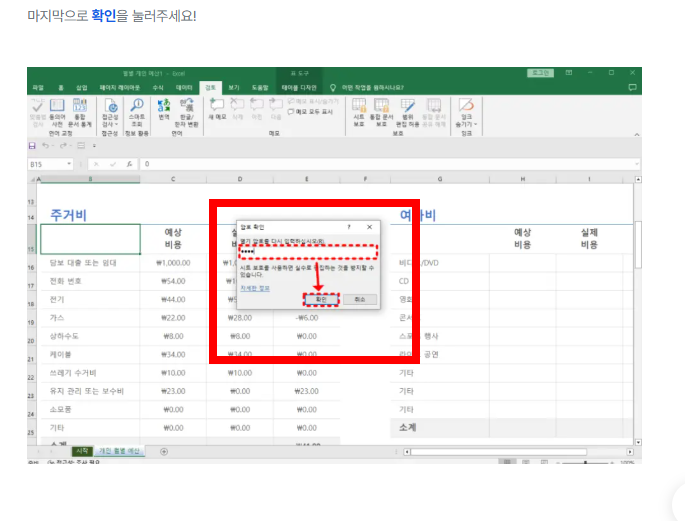This screenshot has height=521, width=685.
Task: Click the formula bar cancel X icon
Action: 96,164
